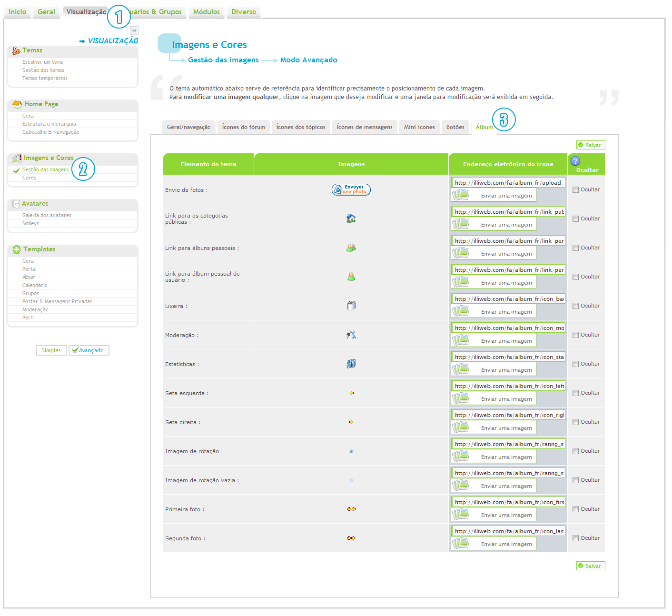Click the Seta direita arrow icon
The width and height of the screenshot is (672, 616).
351,422
